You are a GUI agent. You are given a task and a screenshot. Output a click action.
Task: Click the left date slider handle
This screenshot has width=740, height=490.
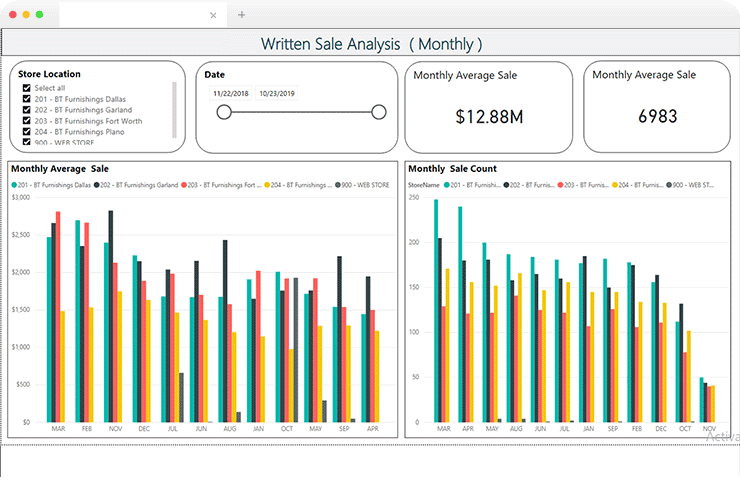coord(224,112)
